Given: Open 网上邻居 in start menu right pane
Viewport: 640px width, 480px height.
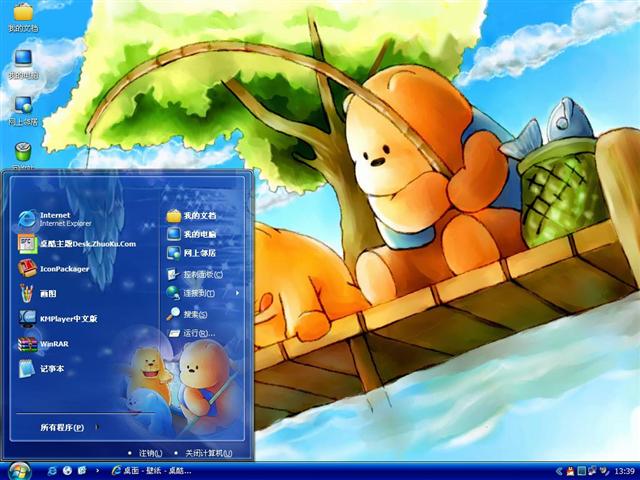Looking at the screenshot, I should click(191, 253).
